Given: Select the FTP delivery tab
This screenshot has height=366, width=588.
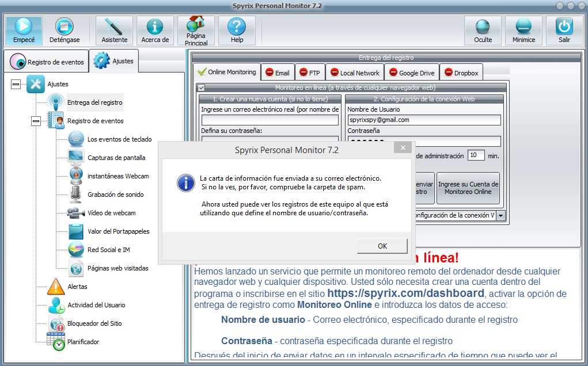Looking at the screenshot, I should pos(310,73).
